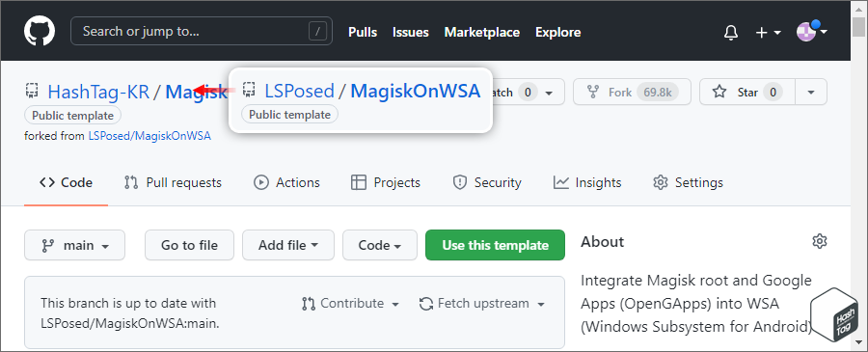The image size is (868, 352).
Task: Open the repository Settings tab
Action: click(x=688, y=182)
